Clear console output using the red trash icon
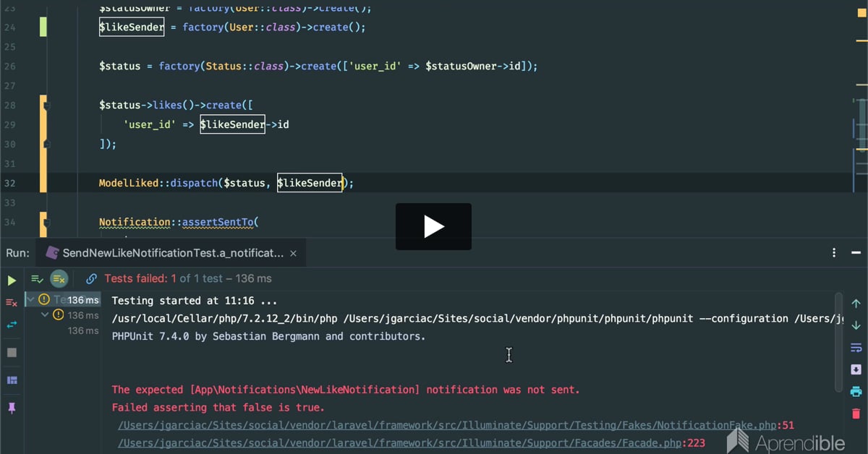 [x=856, y=414]
